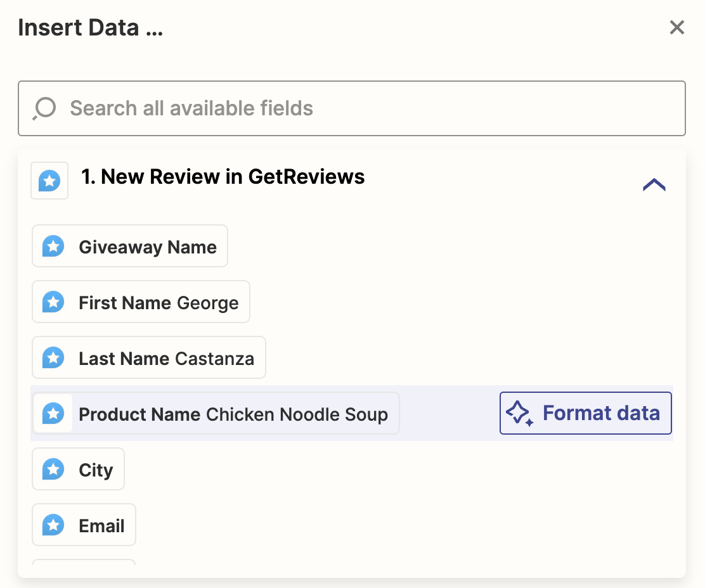Click the star icon next to City
Image resolution: width=705 pixels, height=588 pixels.
(52, 469)
